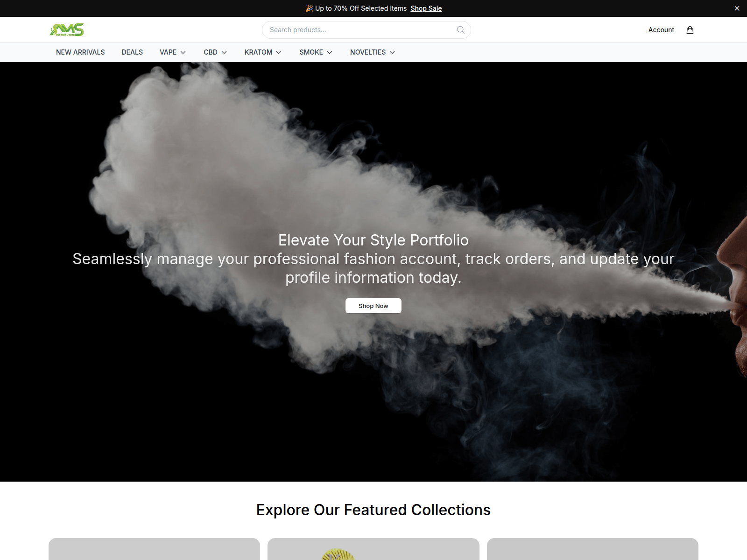
Task: Open the Account link
Action: (661, 30)
